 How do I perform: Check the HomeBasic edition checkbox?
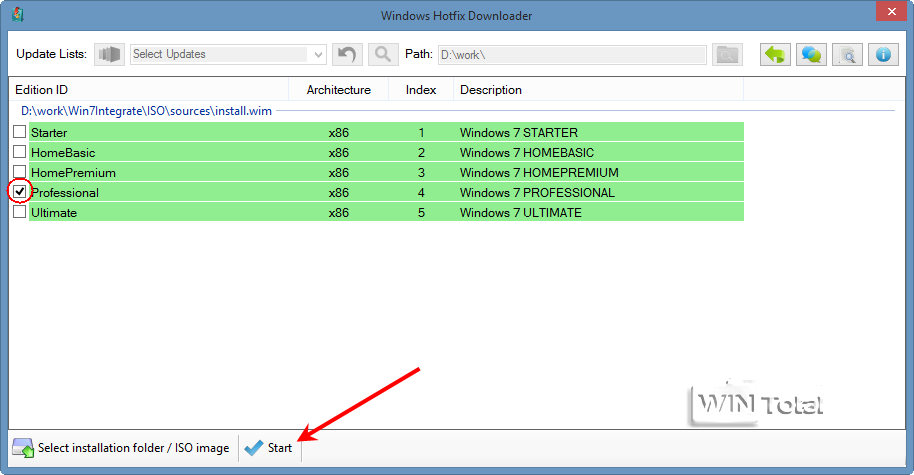20,152
